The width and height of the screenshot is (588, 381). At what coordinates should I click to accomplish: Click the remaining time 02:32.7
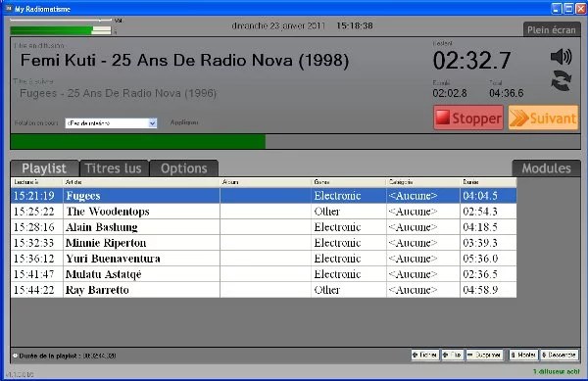pos(471,61)
